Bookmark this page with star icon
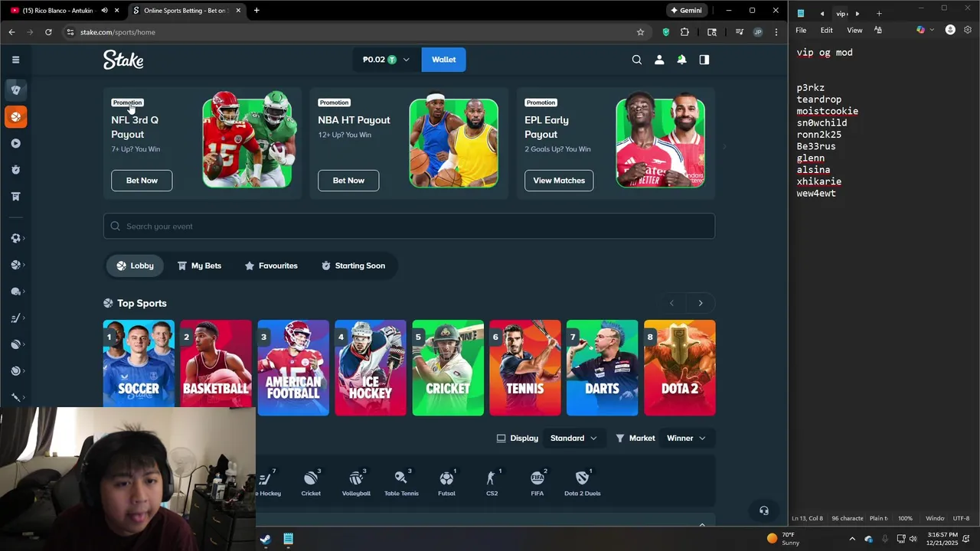980x551 pixels. pos(640,32)
